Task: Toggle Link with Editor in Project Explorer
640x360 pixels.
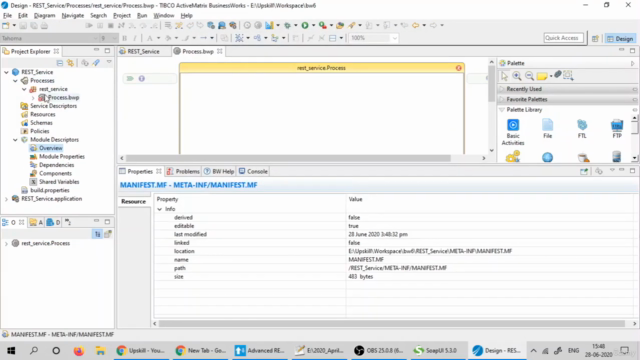Action: pos(71,63)
